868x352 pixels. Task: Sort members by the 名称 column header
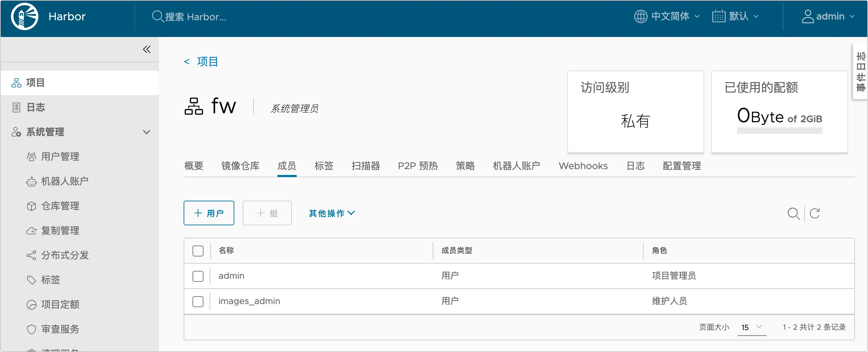226,251
